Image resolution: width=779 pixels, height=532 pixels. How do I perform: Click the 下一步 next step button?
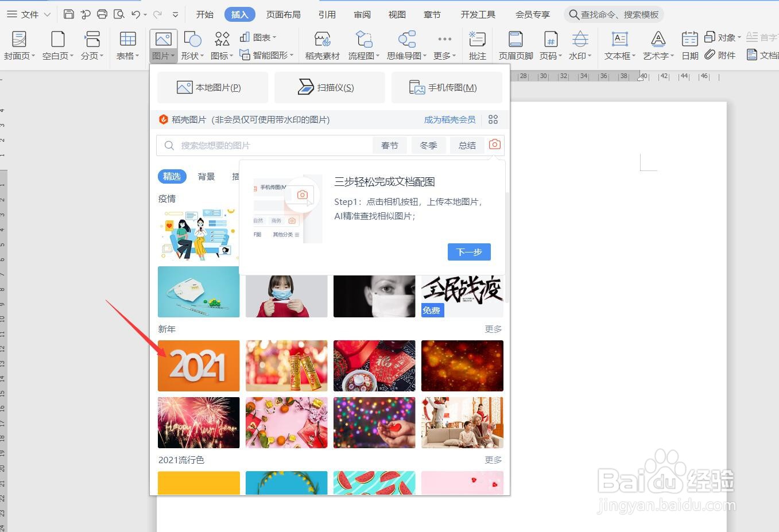click(468, 251)
